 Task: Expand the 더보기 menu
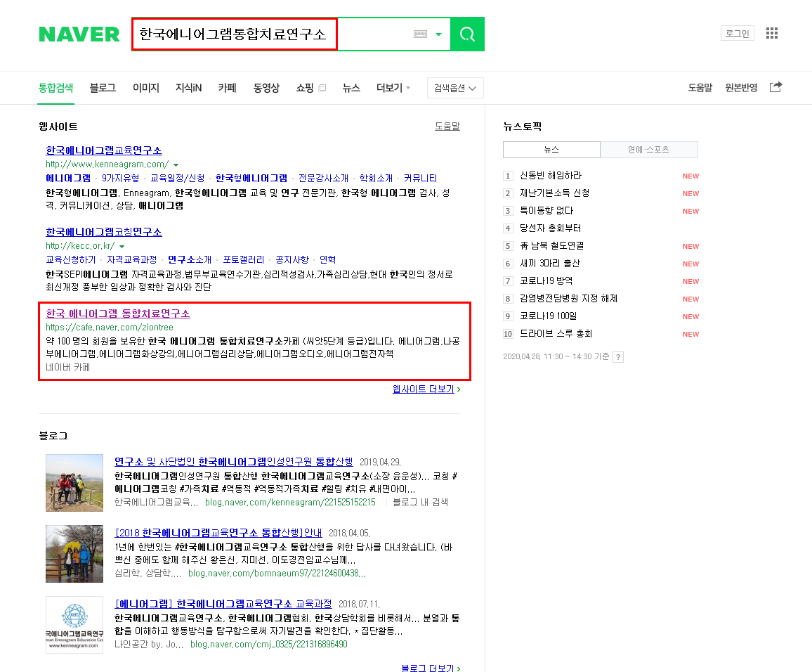[393, 88]
